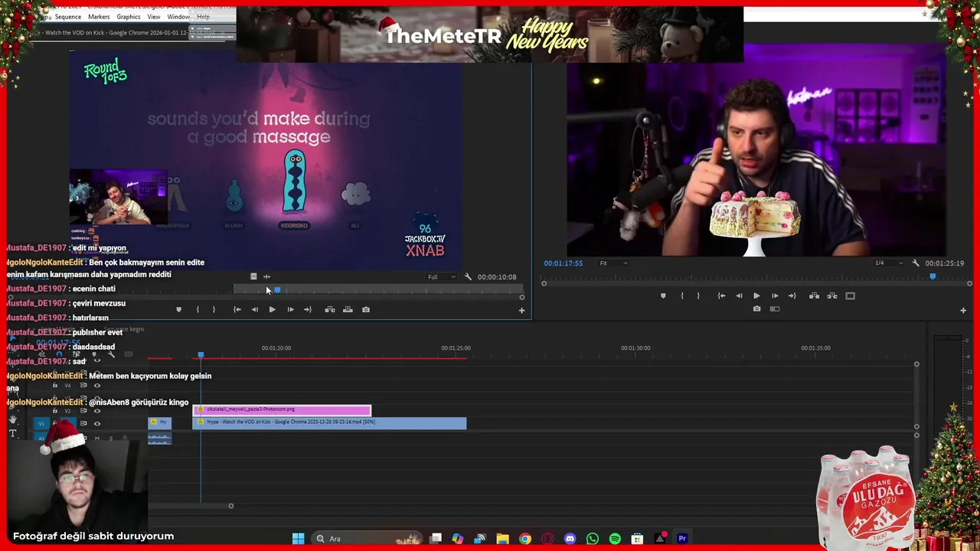Mark Out point in Source Monitor
This screenshot has height=551, width=980.
pyautogui.click(x=214, y=310)
